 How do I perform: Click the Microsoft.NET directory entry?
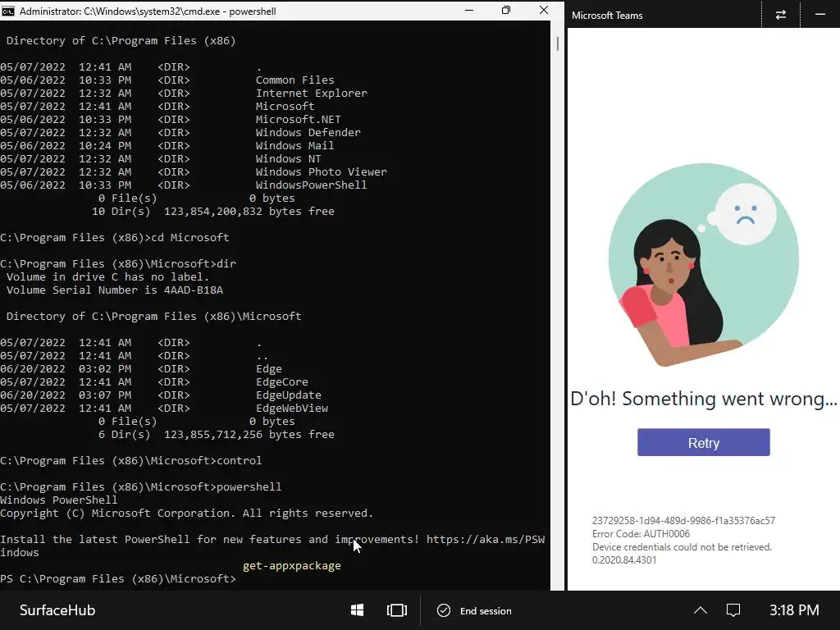[298, 120]
